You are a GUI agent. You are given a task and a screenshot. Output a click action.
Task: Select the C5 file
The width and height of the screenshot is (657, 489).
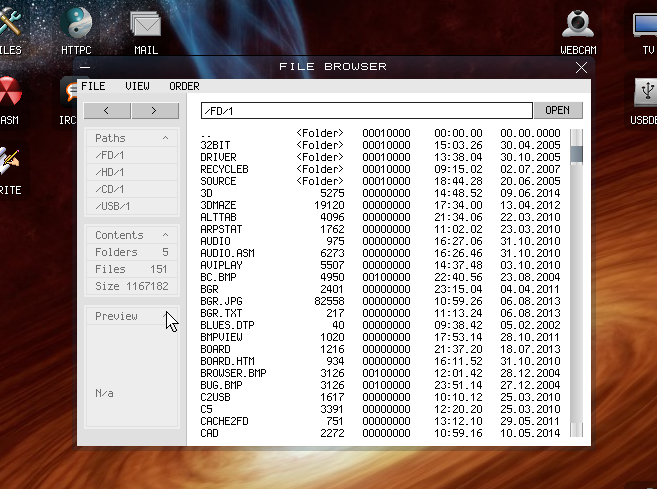coord(380,409)
